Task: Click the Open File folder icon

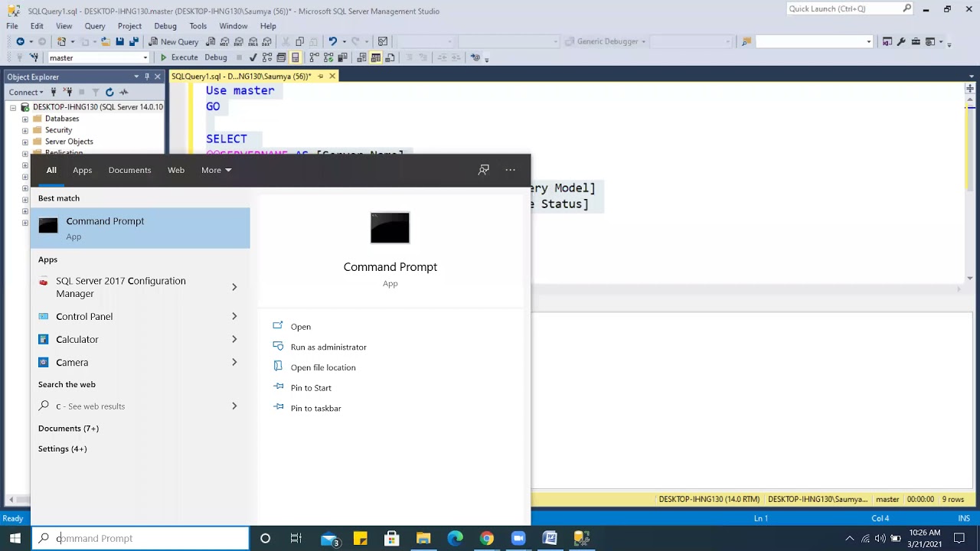Action: coord(106,41)
